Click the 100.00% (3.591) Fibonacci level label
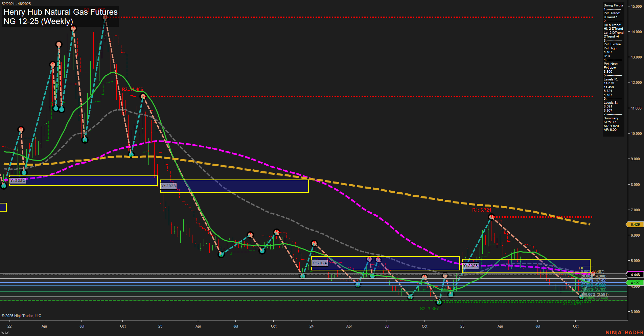This screenshot has width=644, height=336. click(x=595, y=295)
